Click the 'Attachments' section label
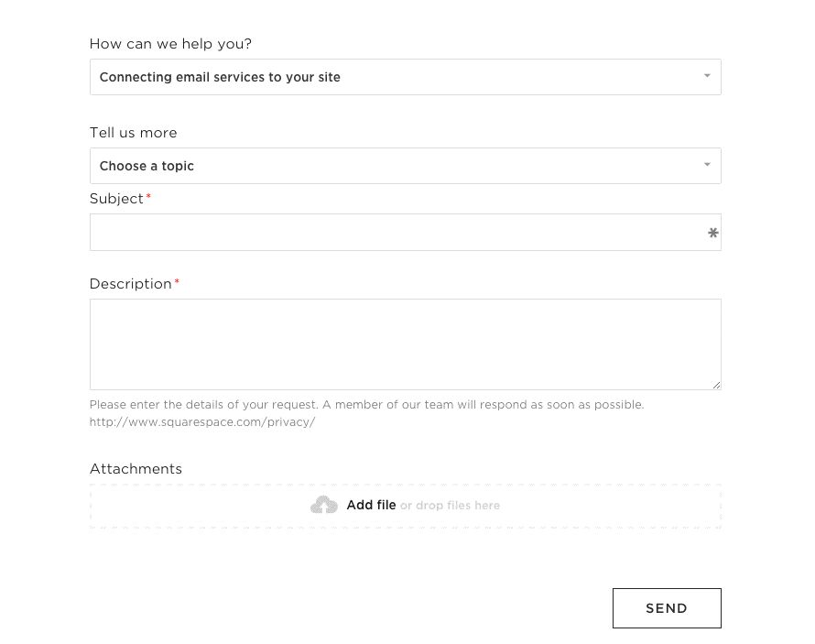This screenshot has height=644, width=815. tap(136, 469)
